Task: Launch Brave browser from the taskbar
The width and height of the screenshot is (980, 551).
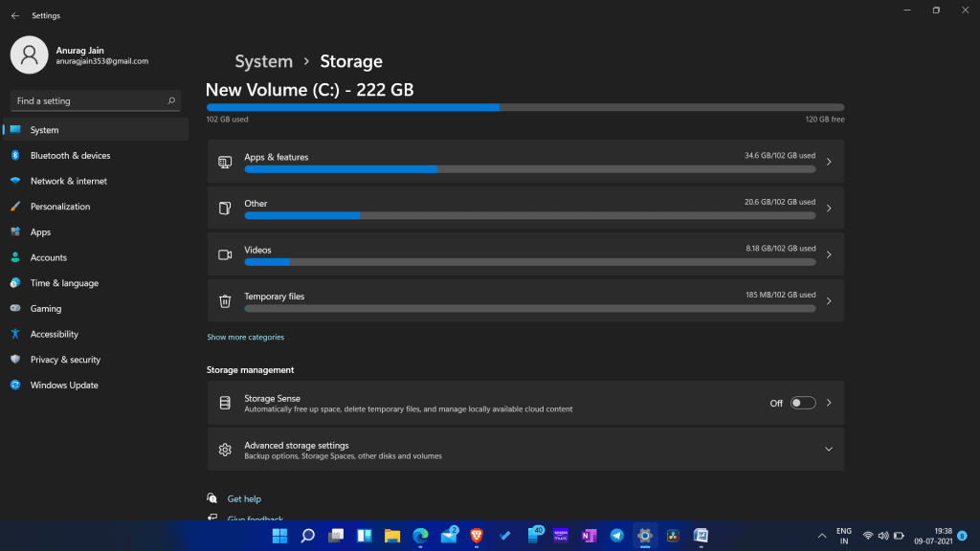Action: 475,537
